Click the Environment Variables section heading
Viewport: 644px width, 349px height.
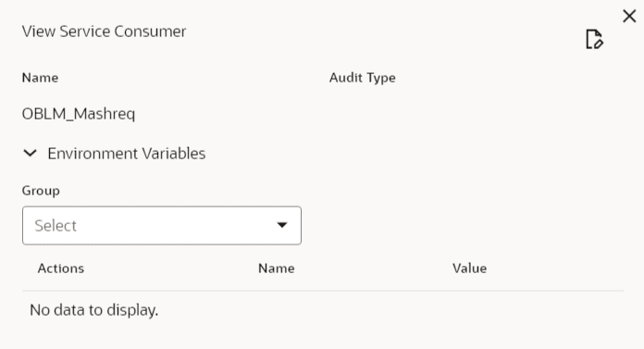(x=127, y=154)
